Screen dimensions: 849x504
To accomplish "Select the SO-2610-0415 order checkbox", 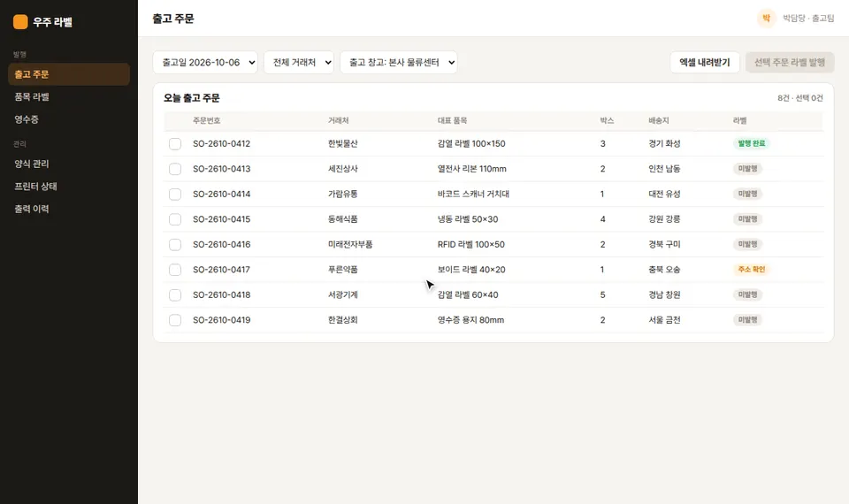I will pos(175,219).
